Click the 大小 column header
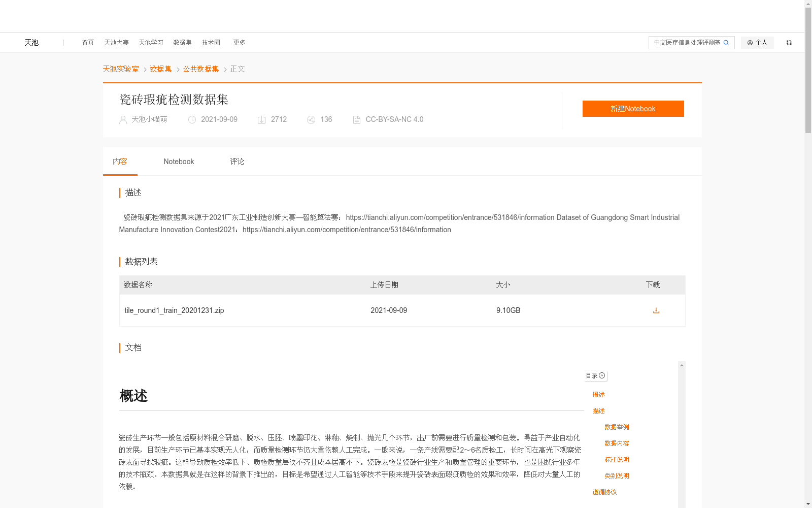 click(503, 285)
